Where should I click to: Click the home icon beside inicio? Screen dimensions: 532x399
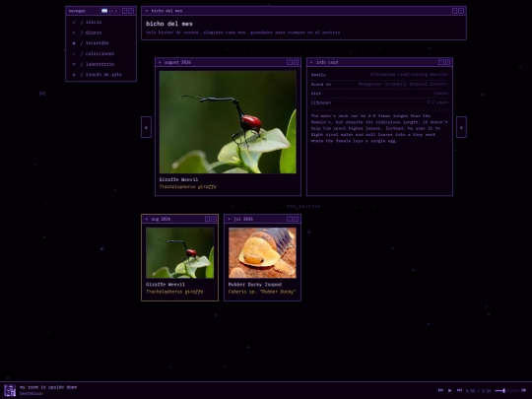[74, 23]
